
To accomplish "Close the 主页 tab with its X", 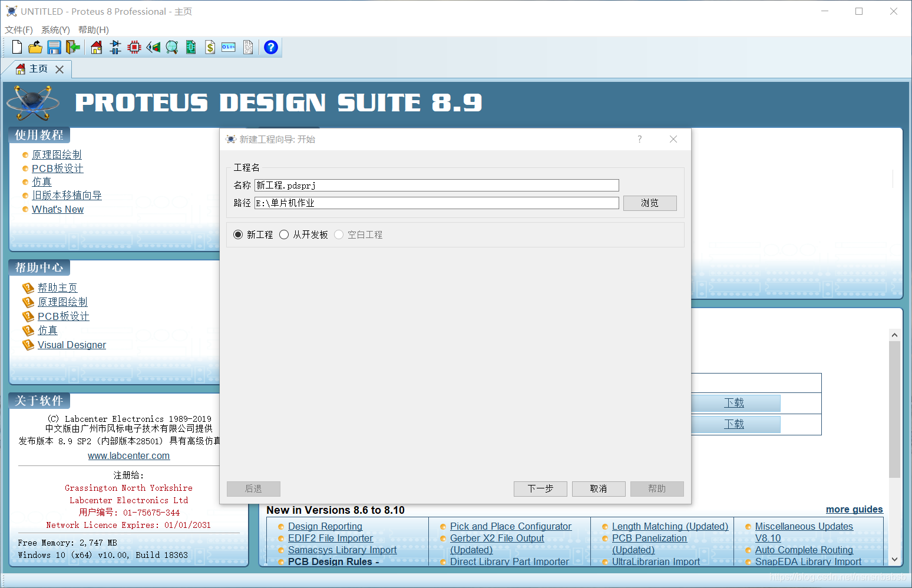I will [x=60, y=70].
